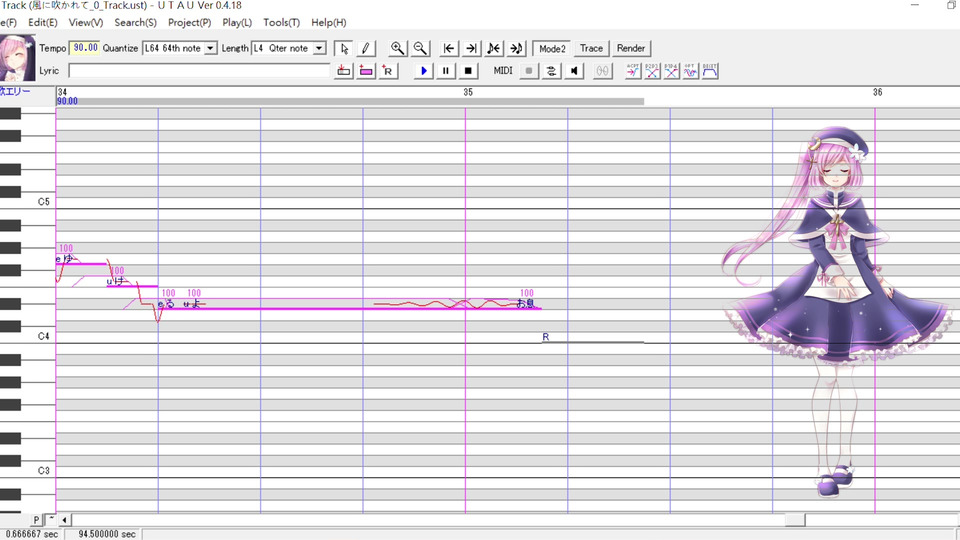Image resolution: width=960 pixels, height=540 pixels.
Task: Click the RESET envelope icon
Action: [710, 71]
